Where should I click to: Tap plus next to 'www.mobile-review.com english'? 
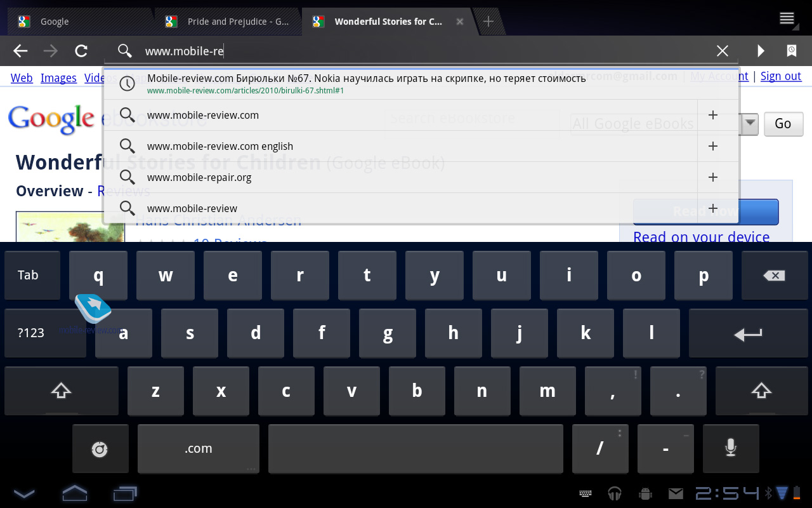pos(713,146)
